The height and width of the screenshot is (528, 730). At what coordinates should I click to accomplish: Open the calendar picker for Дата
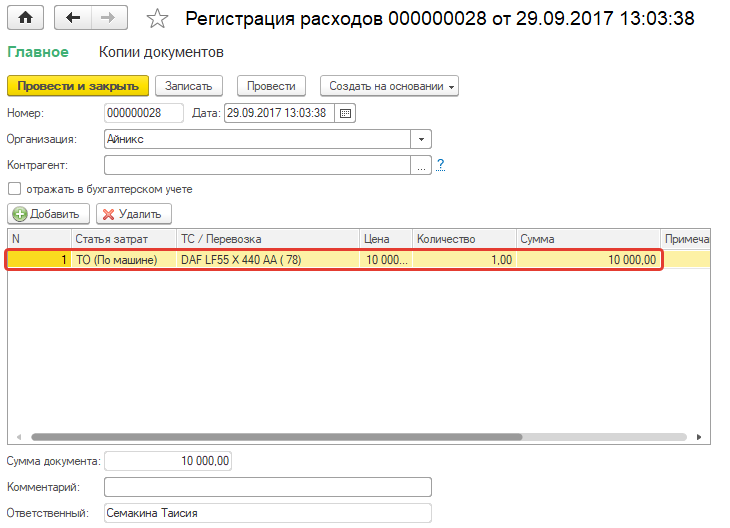point(345,113)
